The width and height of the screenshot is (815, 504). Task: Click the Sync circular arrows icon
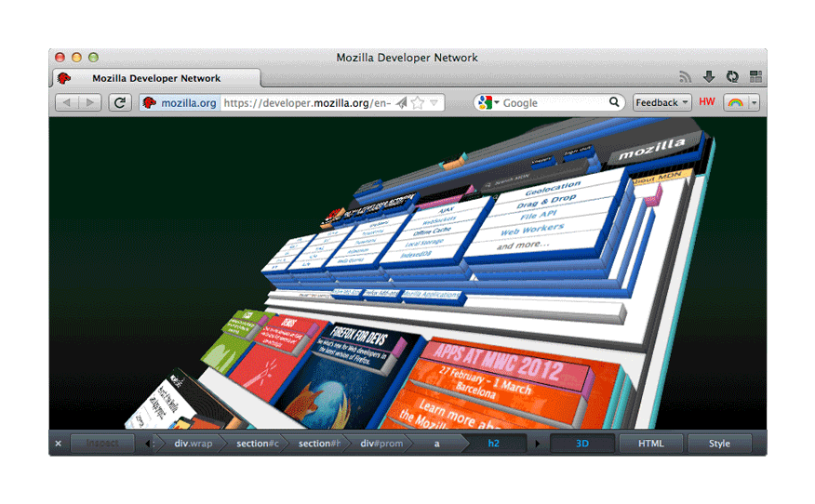pyautogui.click(x=732, y=78)
